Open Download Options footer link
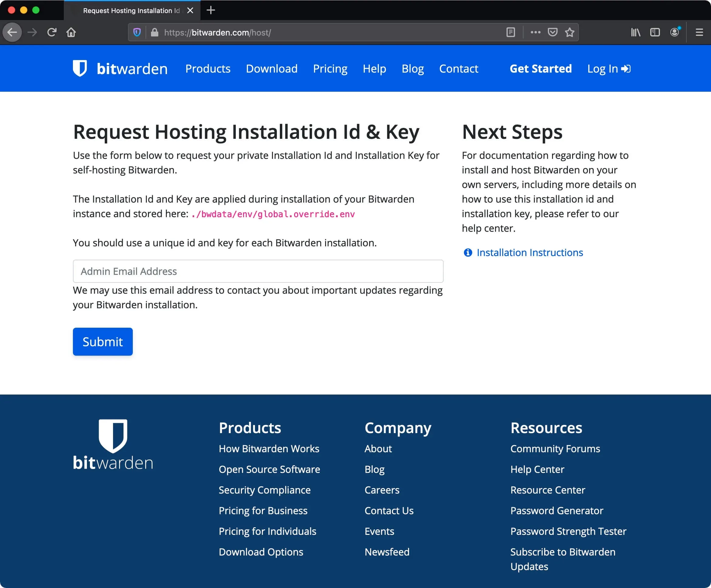The height and width of the screenshot is (588, 711). point(261,552)
